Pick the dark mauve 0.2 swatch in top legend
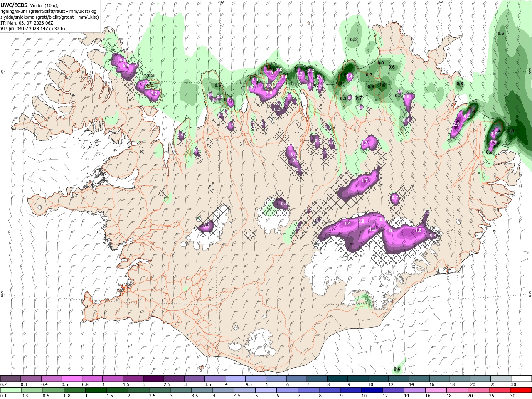This screenshot has height=399, width=532. pos(10,379)
